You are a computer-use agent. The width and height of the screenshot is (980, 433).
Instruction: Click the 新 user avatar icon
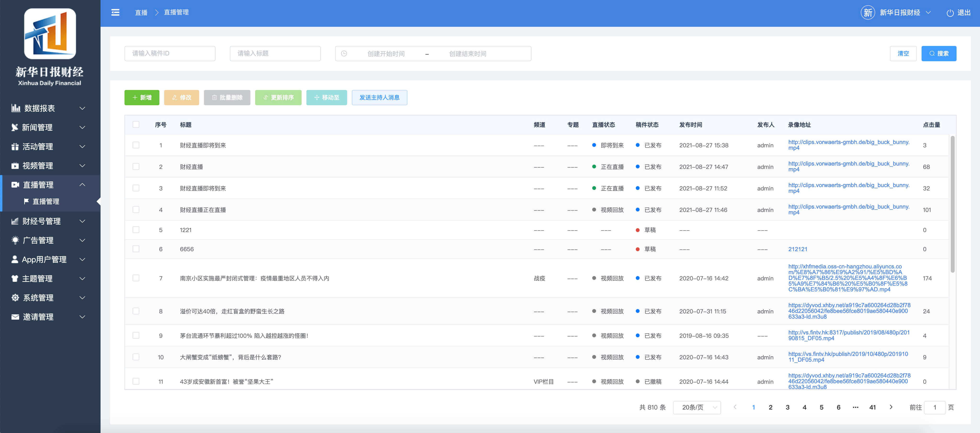[x=867, y=12]
